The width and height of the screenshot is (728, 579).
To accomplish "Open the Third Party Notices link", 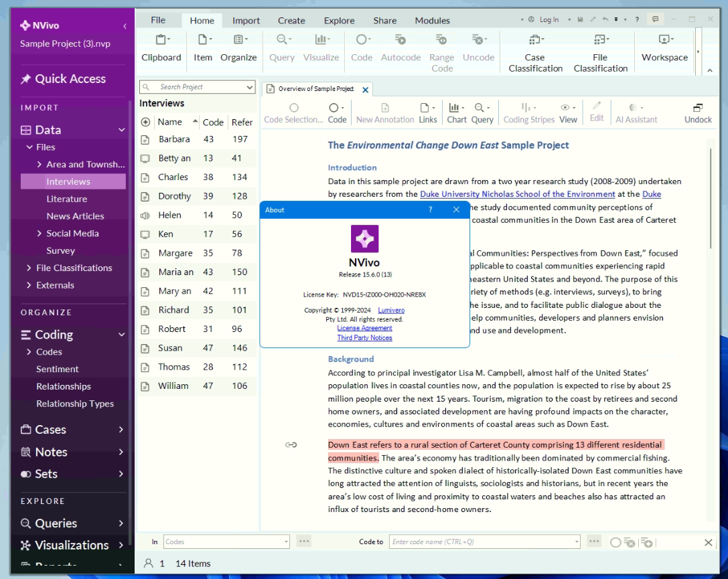I will click(364, 338).
